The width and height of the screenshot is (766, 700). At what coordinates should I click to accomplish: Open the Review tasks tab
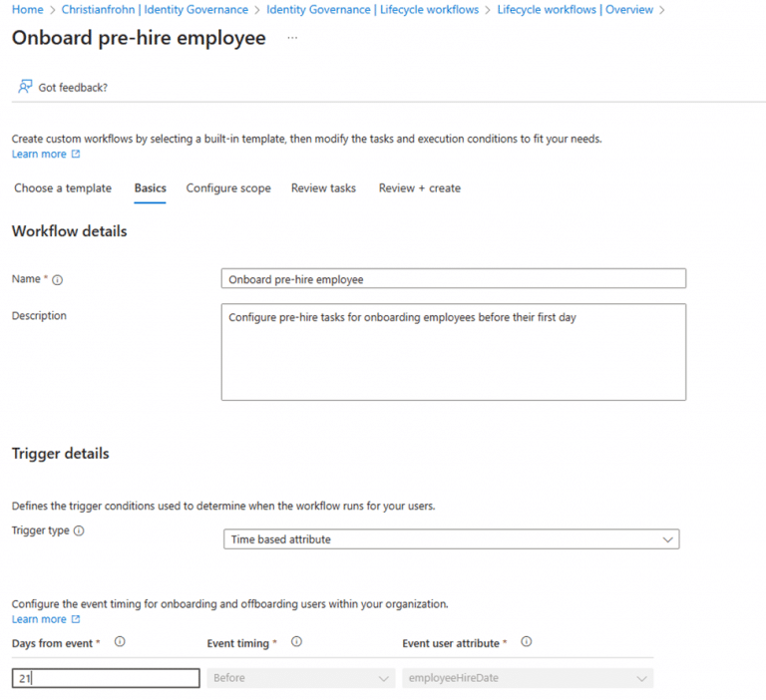[323, 187]
